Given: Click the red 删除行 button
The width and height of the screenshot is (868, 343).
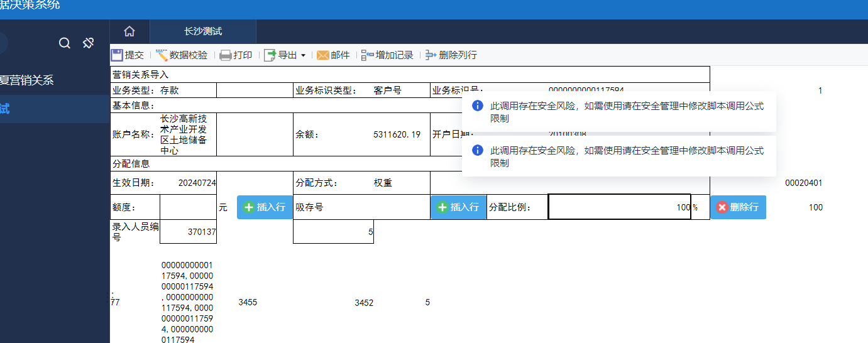Looking at the screenshot, I should click(738, 207).
